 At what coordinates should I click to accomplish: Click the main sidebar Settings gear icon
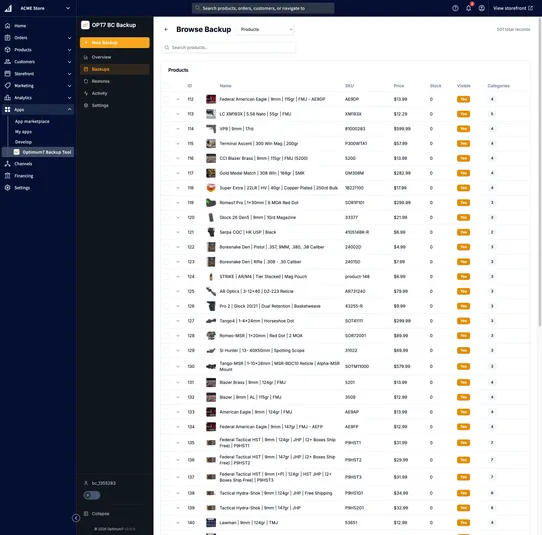(x=8, y=188)
